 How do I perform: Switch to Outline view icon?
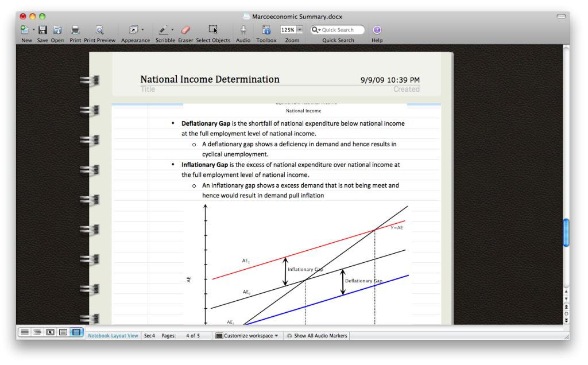tap(37, 332)
